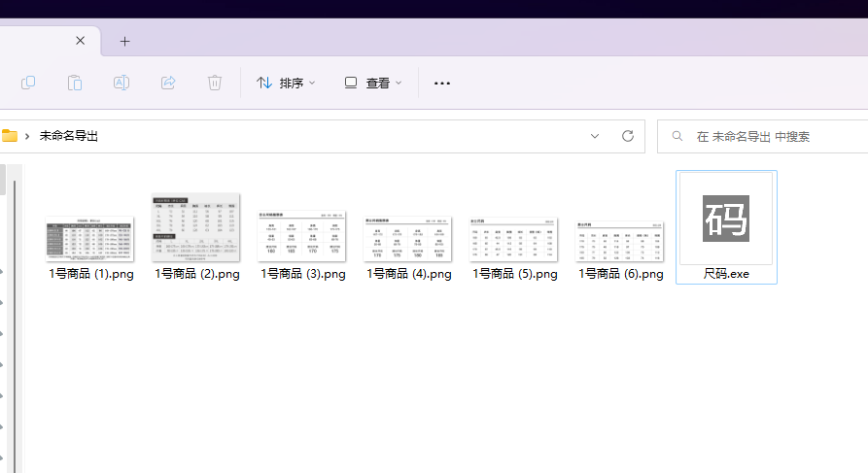Viewport: 868px width, 473px height.
Task: Expand the address bar history chevron
Action: tap(595, 137)
